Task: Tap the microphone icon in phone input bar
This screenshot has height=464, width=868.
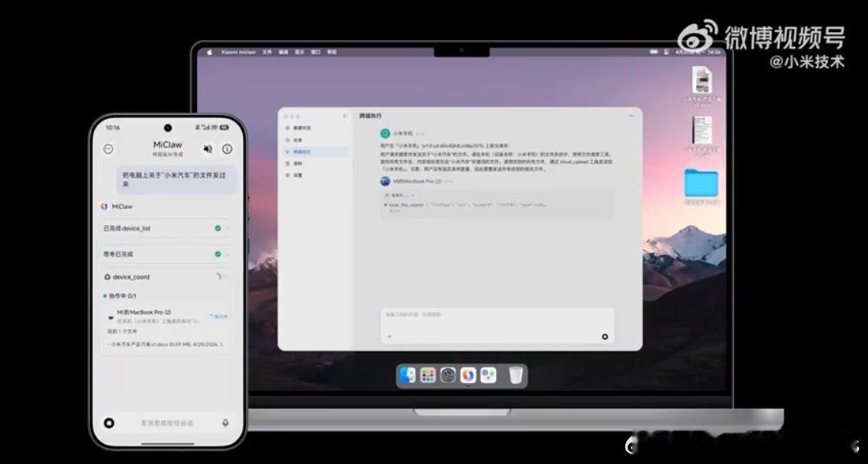Action: (225, 422)
